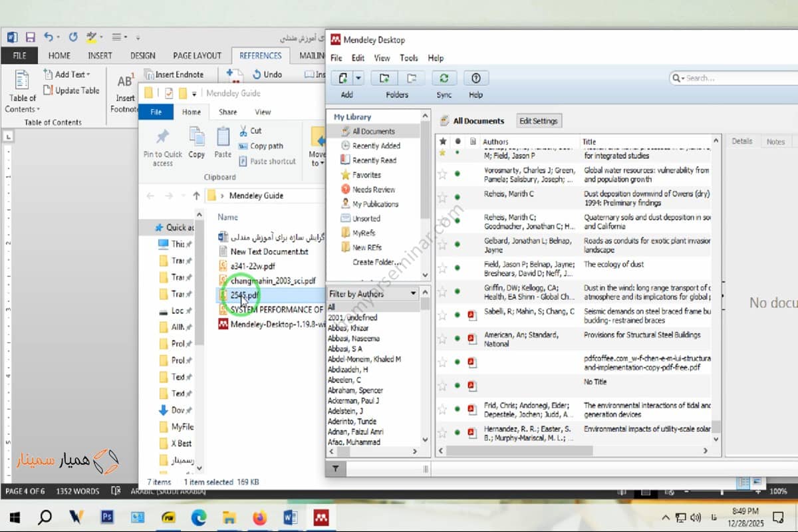798x532 pixels.
Task: Toggle favorite star for Gelbard, Jonathan row
Action: [443, 245]
